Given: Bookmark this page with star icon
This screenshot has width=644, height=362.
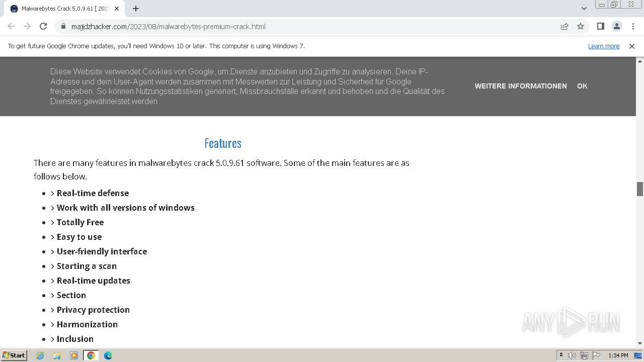Looking at the screenshot, I should [x=581, y=26].
